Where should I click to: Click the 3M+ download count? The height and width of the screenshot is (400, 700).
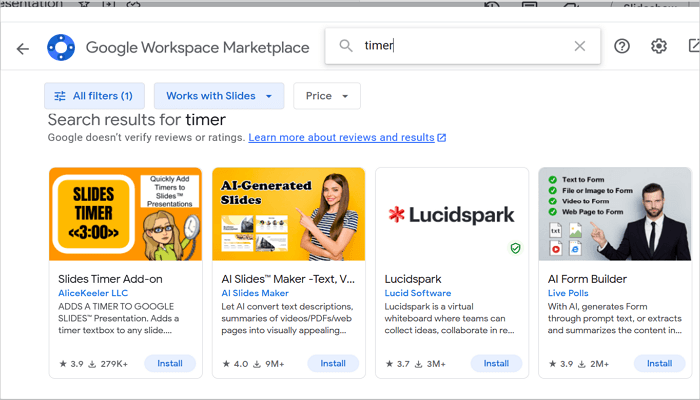tap(431, 364)
